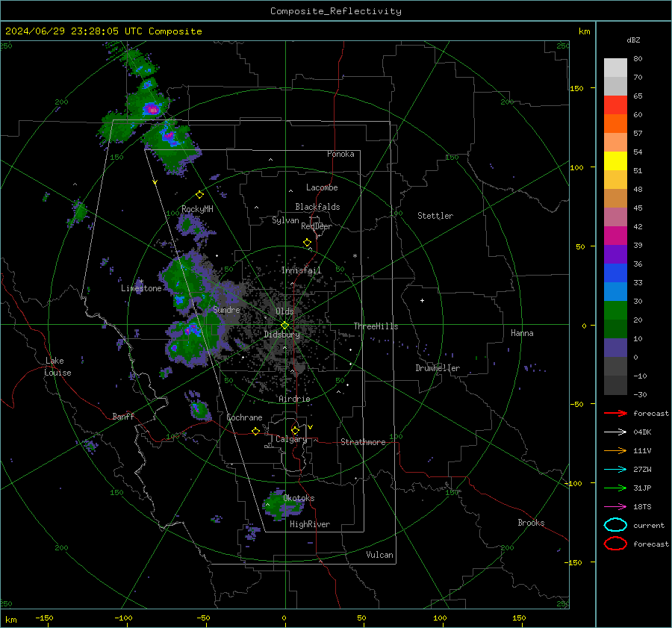Pick the light gray 70-80 dBZ swatch

(615, 68)
